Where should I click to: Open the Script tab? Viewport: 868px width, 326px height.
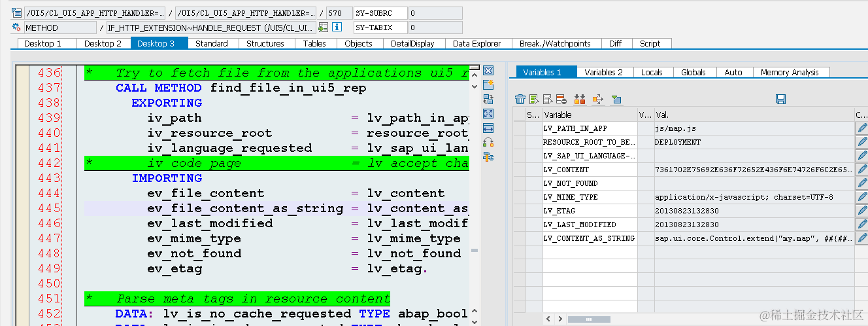pyautogui.click(x=650, y=43)
